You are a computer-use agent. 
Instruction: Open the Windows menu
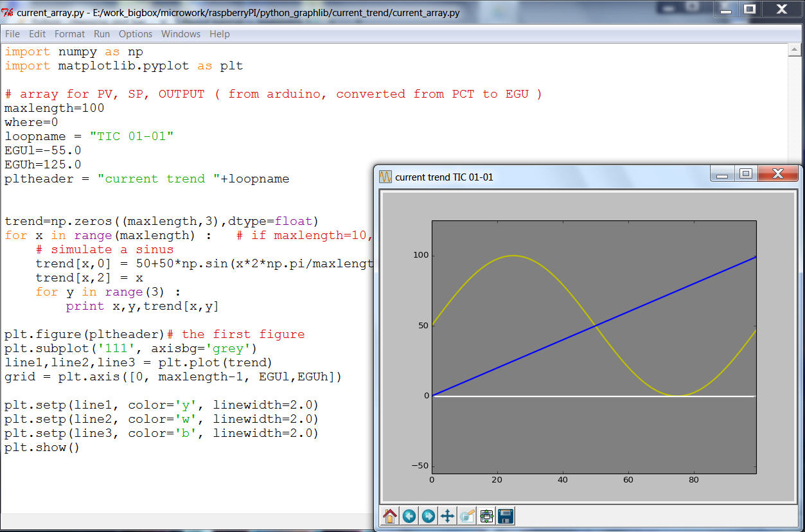pos(181,34)
